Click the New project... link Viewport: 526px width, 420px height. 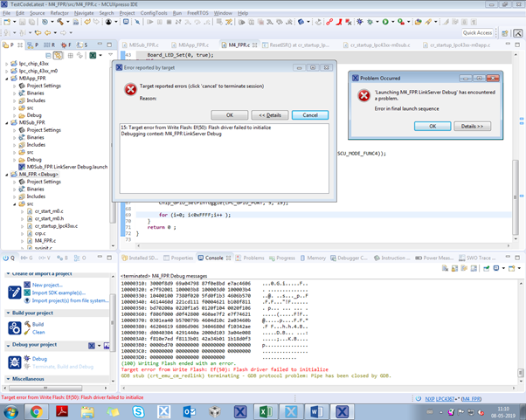point(47,286)
